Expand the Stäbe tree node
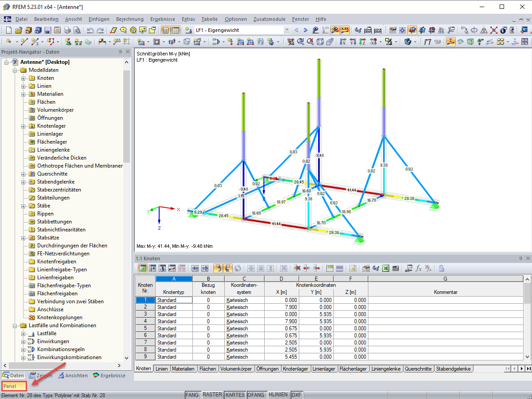Screen dimensions: 532x399 pyautogui.click(x=23, y=206)
